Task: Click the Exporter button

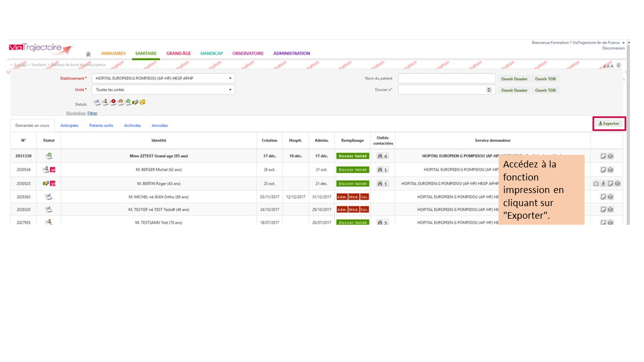Action: click(x=609, y=124)
